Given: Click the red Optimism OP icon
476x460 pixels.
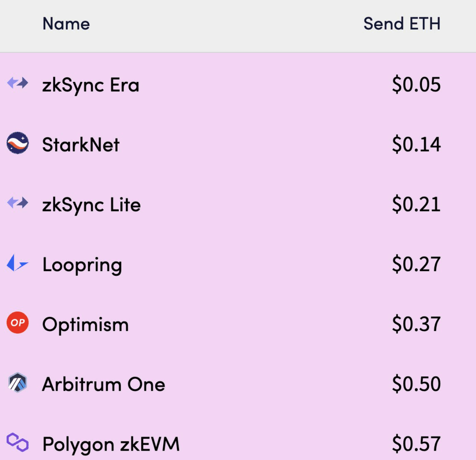Looking at the screenshot, I should click(x=18, y=322).
